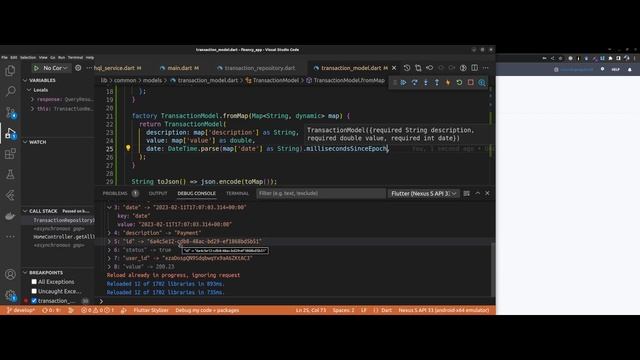The width and height of the screenshot is (640, 360).
Task: Open the Selection menu in menu bar
Action: [28, 58]
